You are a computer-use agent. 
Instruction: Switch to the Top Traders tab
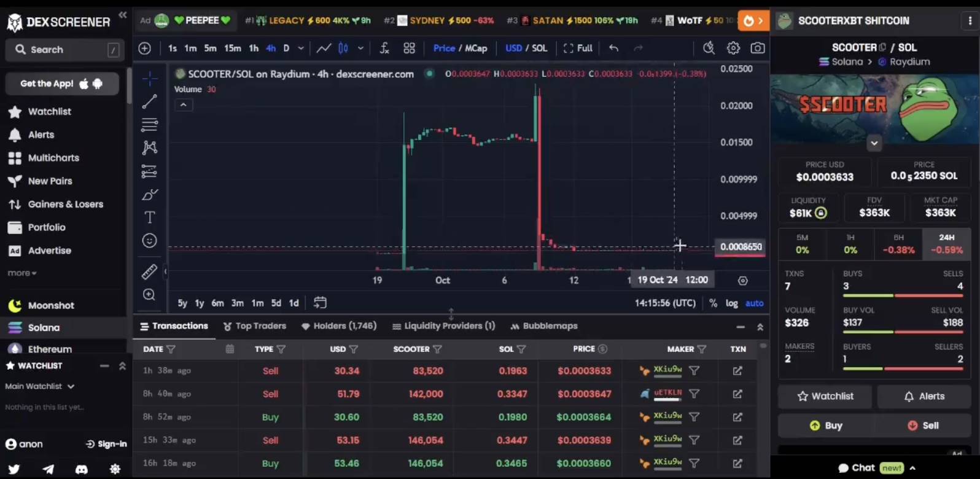coord(255,326)
